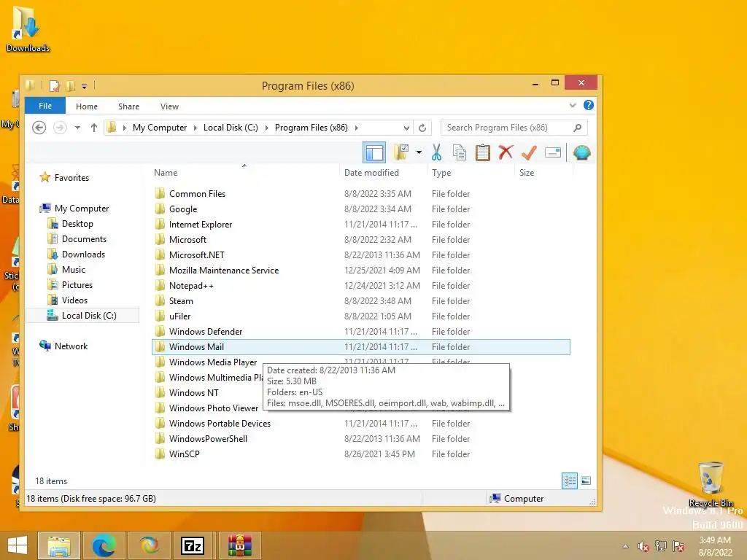The image size is (747, 560).
Task: Open the Start button on the taskbar
Action: tap(18, 545)
